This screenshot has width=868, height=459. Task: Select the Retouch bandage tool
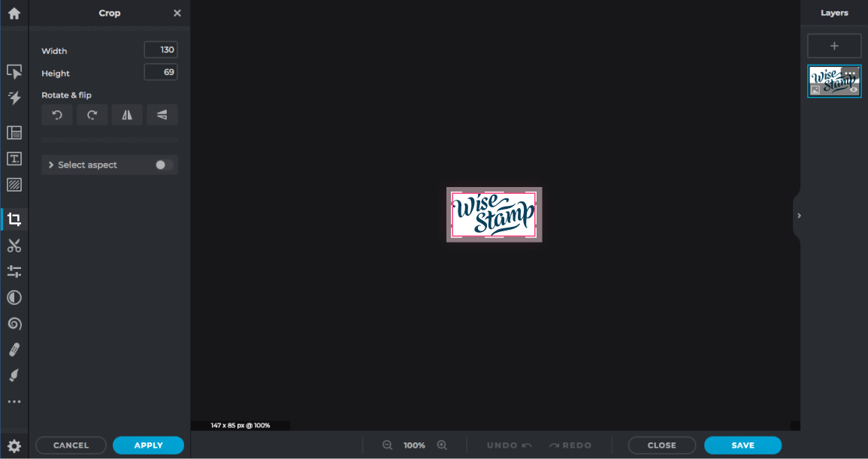[14, 350]
